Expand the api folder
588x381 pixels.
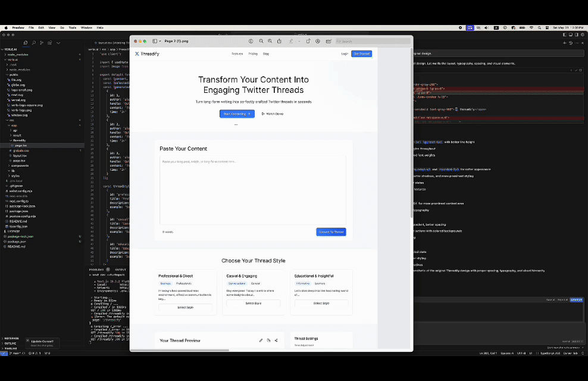15,130
